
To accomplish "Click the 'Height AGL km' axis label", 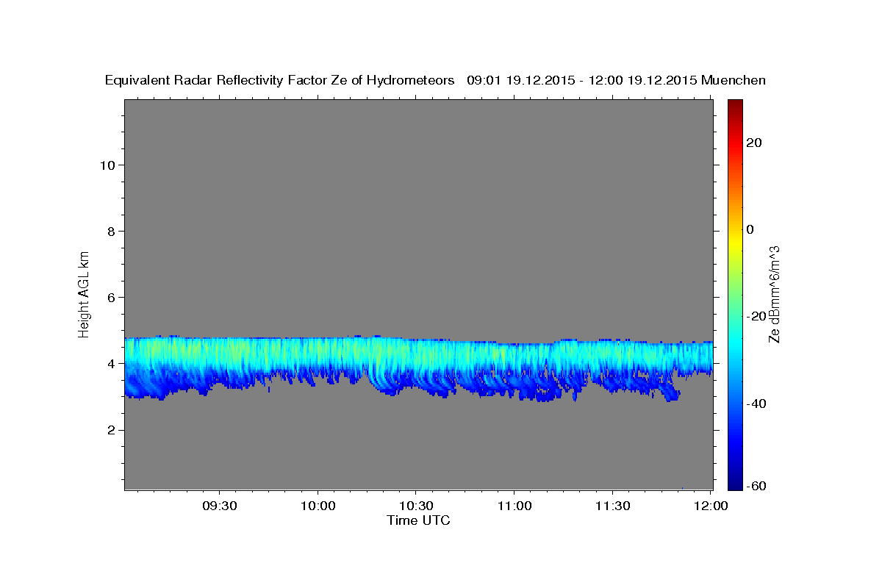I will click(85, 294).
